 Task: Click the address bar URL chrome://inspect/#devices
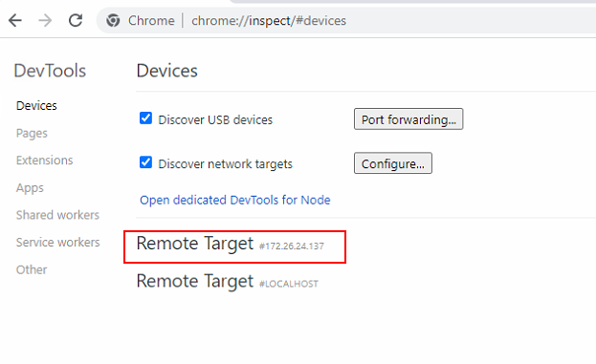point(269,20)
